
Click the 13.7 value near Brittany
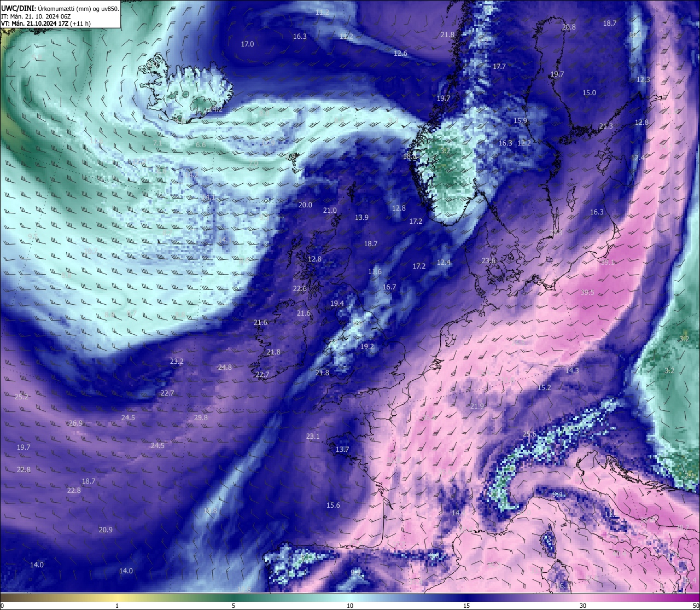(342, 449)
